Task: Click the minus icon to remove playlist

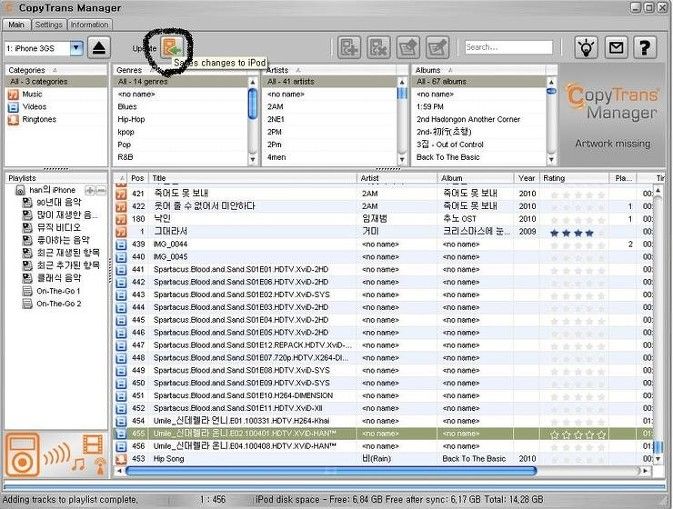Action: [100, 190]
